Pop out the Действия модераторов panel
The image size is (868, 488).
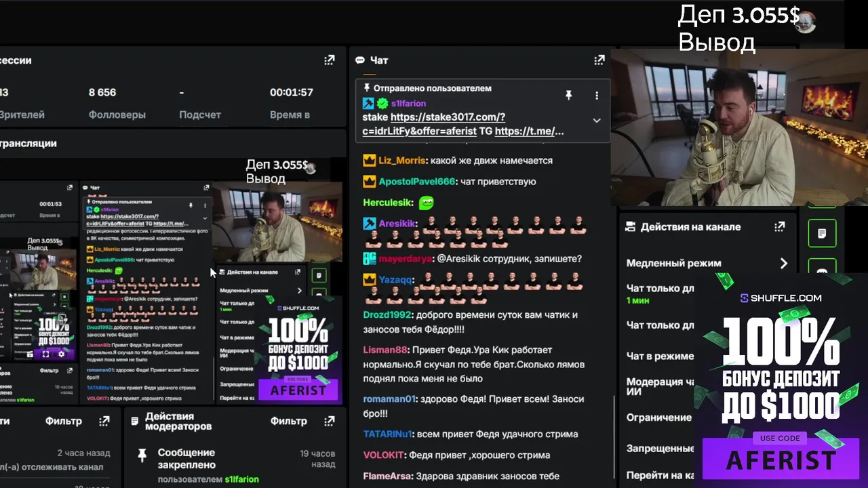click(330, 421)
